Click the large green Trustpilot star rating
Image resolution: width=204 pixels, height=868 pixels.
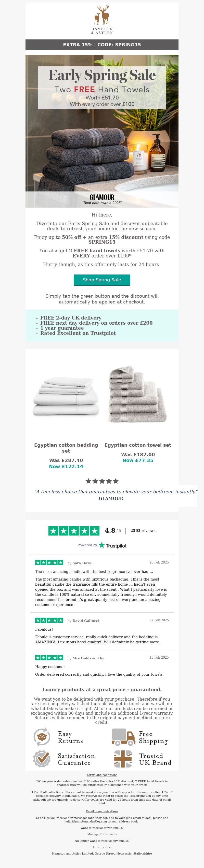[x=74, y=531]
